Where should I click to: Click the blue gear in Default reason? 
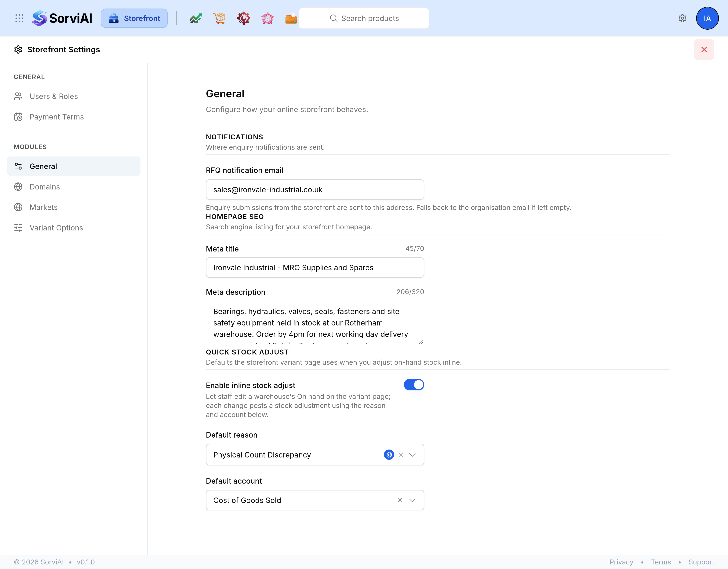pos(389,455)
